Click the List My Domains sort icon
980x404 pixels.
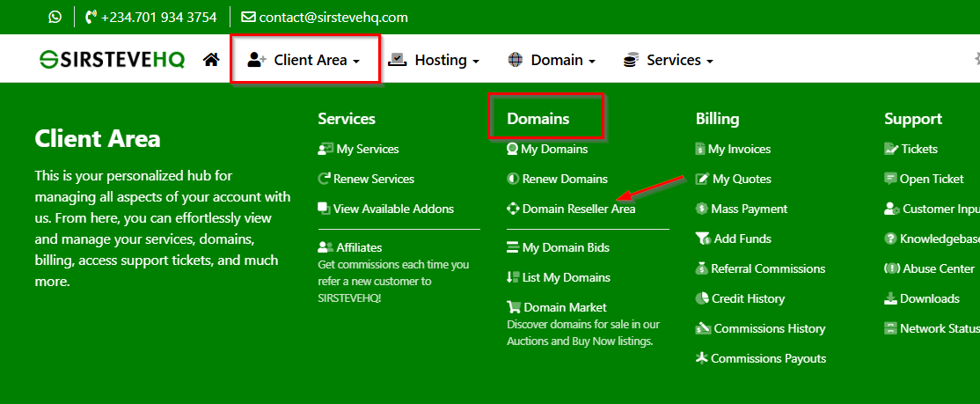pyautogui.click(x=513, y=277)
